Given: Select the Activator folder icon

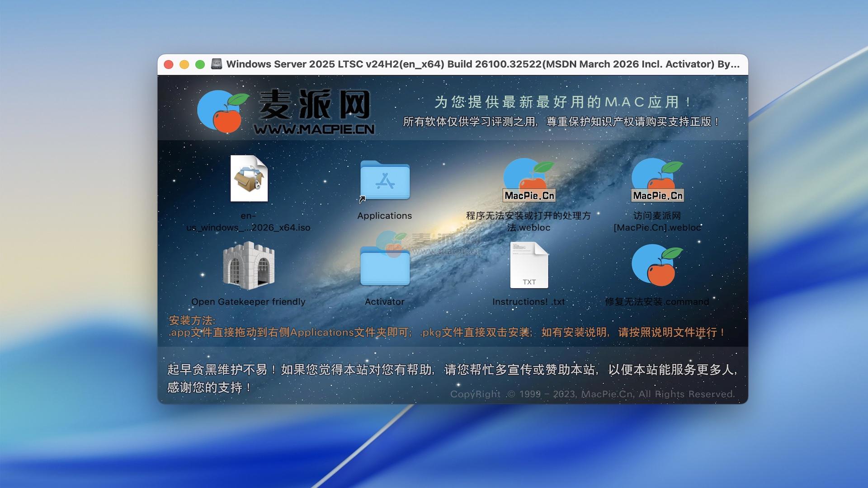Looking at the screenshot, I should [385, 267].
